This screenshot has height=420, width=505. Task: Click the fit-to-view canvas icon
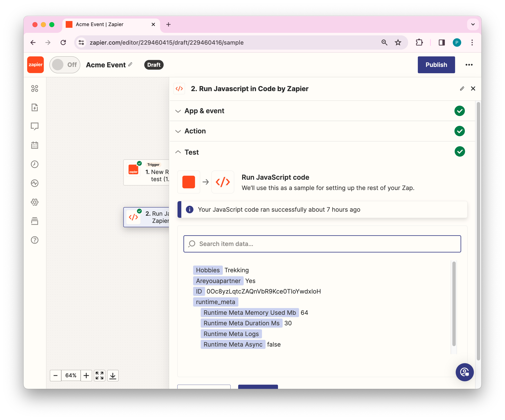99,375
